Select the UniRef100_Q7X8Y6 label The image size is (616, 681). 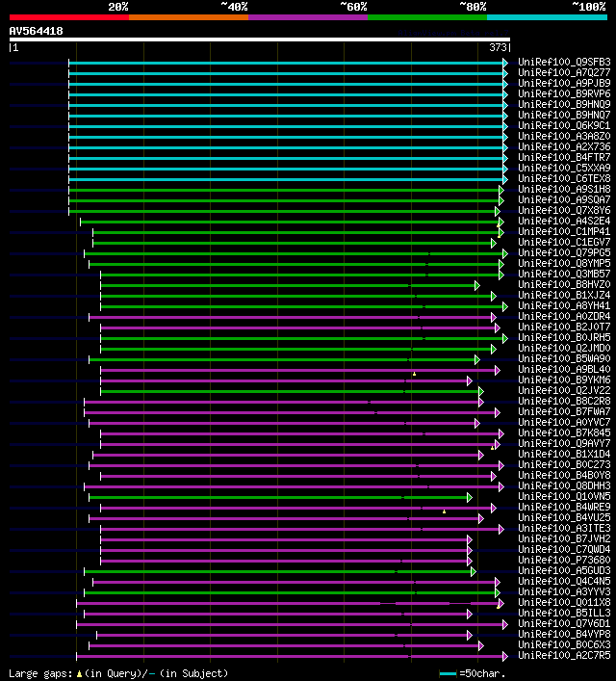click(x=564, y=210)
